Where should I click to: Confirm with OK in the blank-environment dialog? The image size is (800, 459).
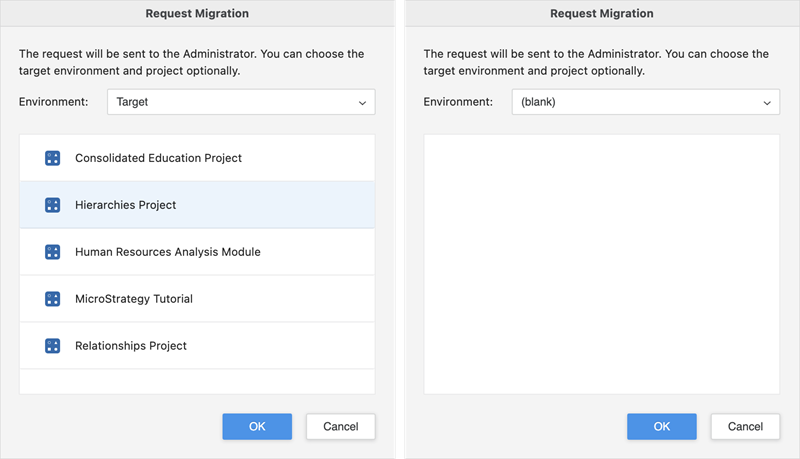click(661, 426)
